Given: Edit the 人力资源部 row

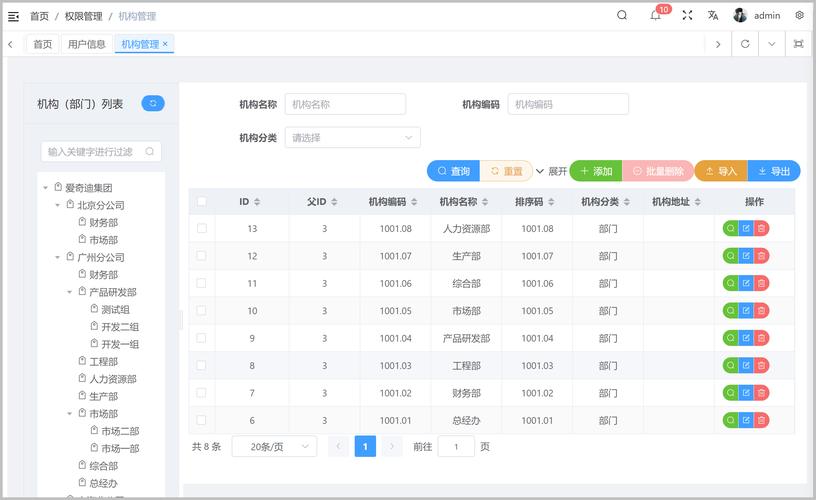Looking at the screenshot, I should coord(746,228).
